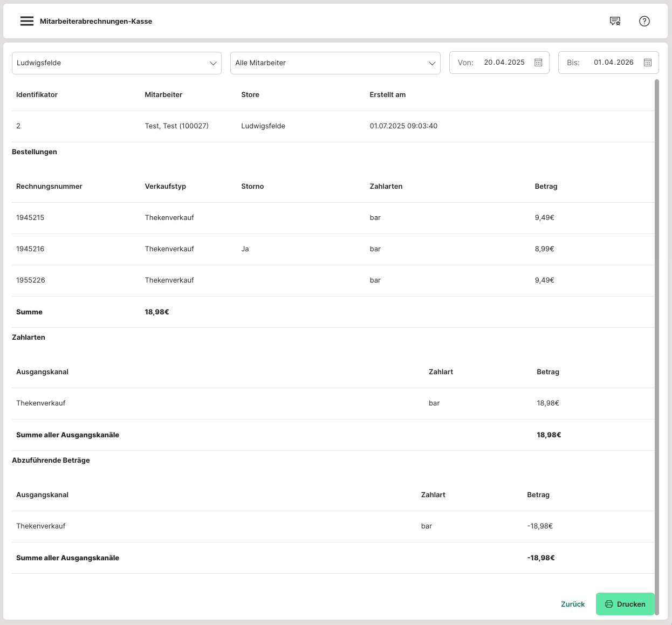This screenshot has width=672, height=625.
Task: Open the help question mark icon
Action: 644,21
